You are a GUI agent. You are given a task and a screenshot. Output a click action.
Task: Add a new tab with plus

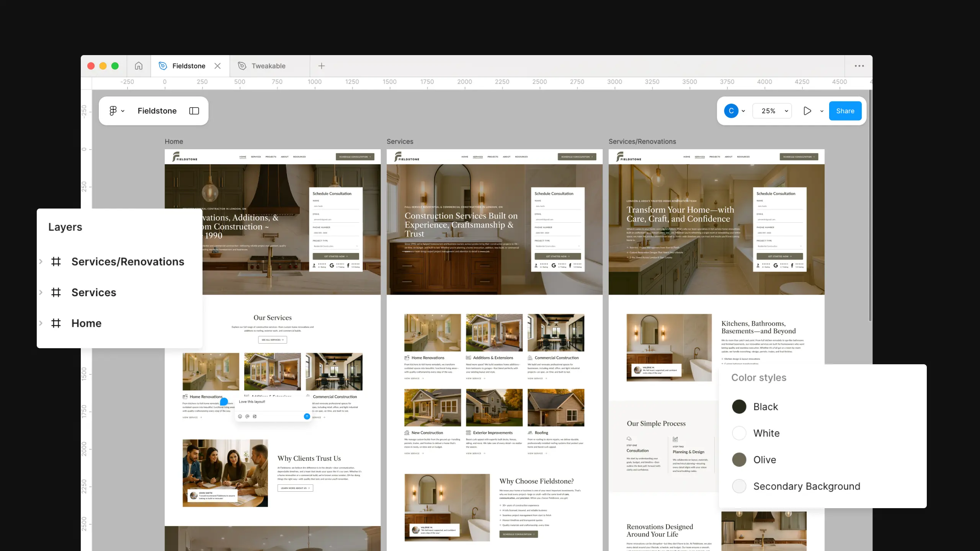[x=322, y=66]
